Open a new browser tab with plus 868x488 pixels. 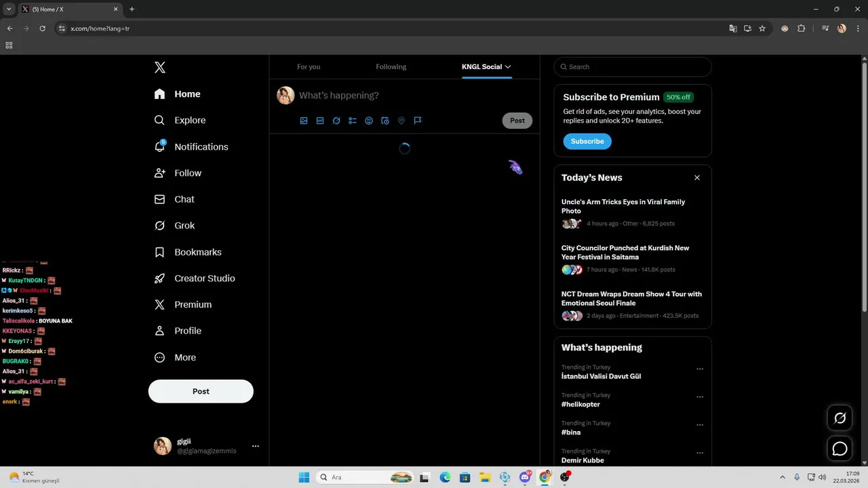pyautogui.click(x=132, y=9)
